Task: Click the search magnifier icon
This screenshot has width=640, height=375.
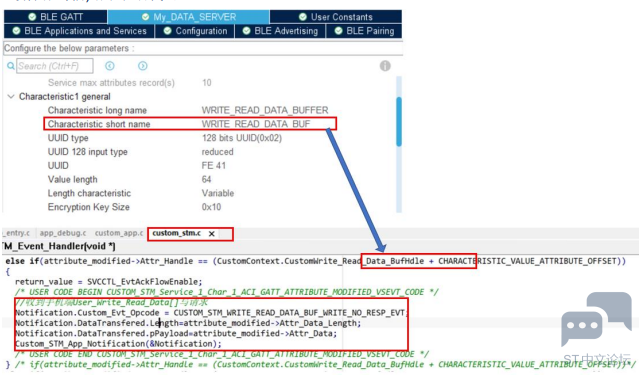Action: point(11,66)
